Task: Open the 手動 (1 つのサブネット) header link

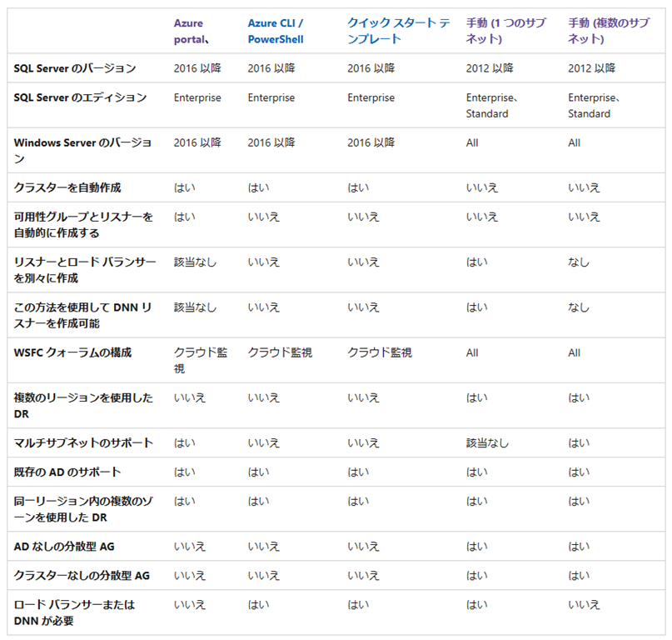Action: coord(505,31)
